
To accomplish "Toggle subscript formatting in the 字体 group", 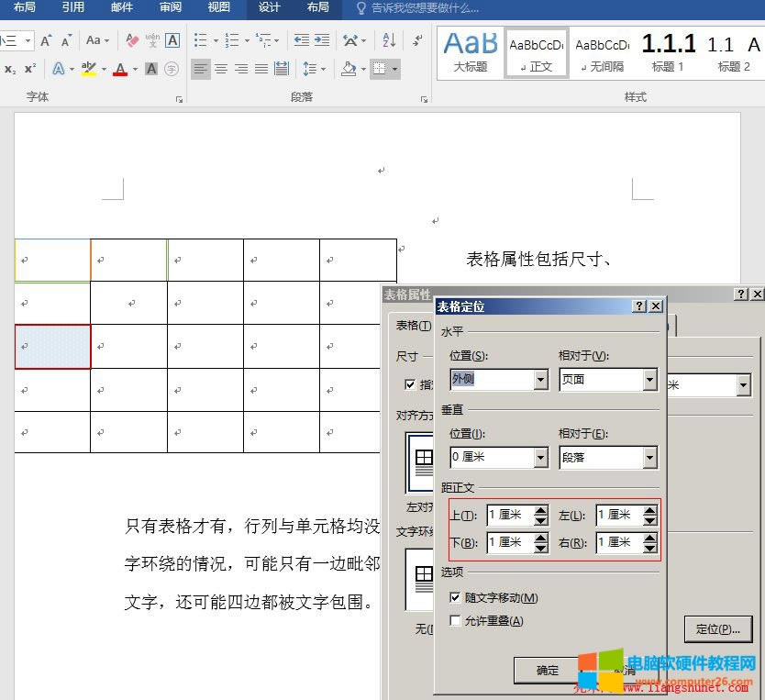I will coord(10,67).
